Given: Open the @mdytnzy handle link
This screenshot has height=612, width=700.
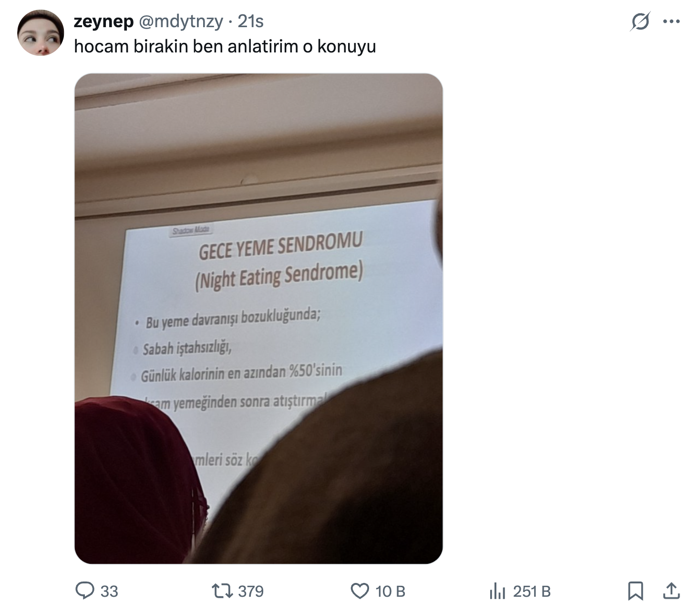Looking at the screenshot, I should click(x=181, y=21).
